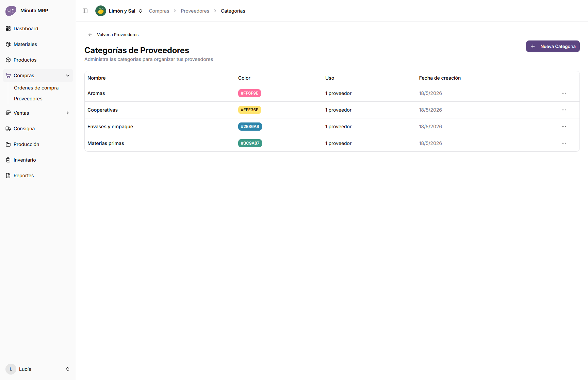588x380 pixels.
Task: Open Materiales via its box icon
Action: [x=8, y=44]
